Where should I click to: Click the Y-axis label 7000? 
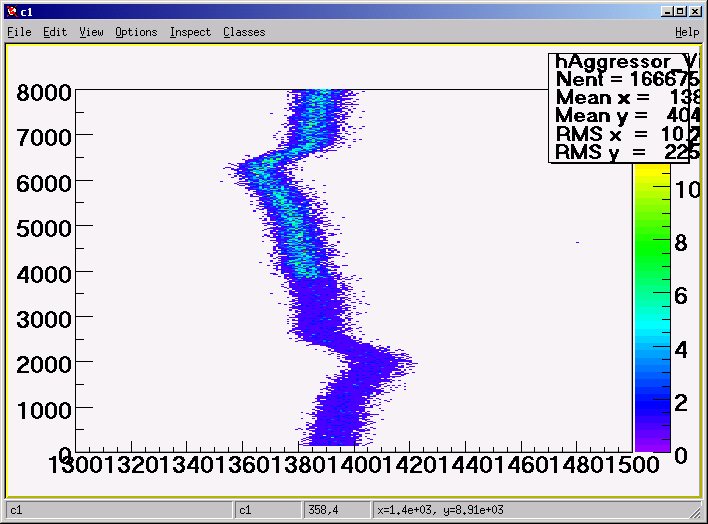click(x=44, y=137)
